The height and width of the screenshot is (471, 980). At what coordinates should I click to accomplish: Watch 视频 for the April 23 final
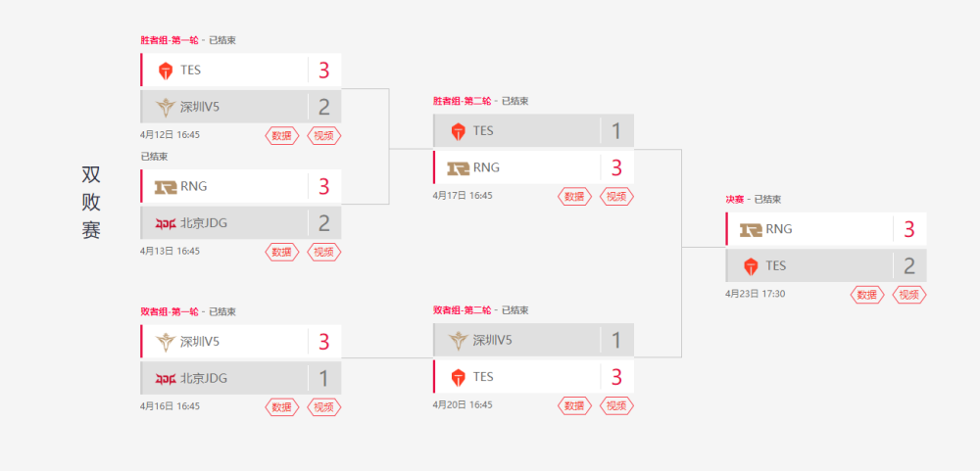tap(909, 294)
